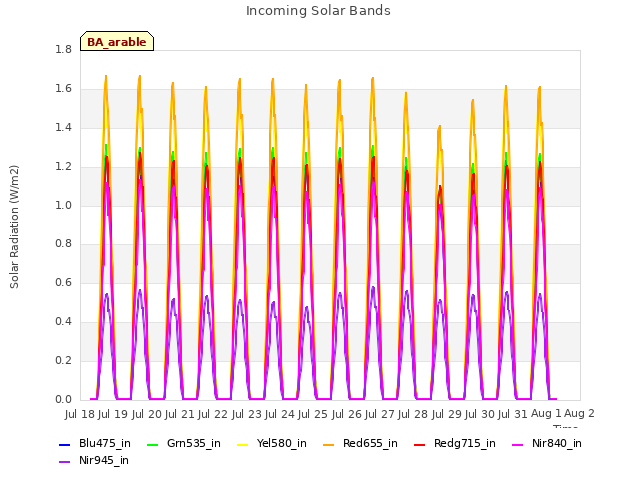Screen dimensions: 640x480
Task: Click the 1.8 y-axis tick label
Action: (x=63, y=49)
